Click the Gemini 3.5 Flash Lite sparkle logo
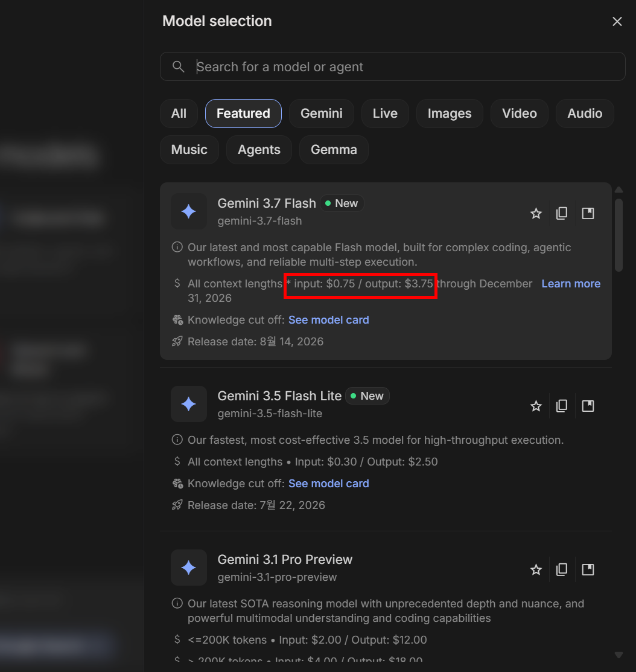This screenshot has height=672, width=636. [x=189, y=404]
